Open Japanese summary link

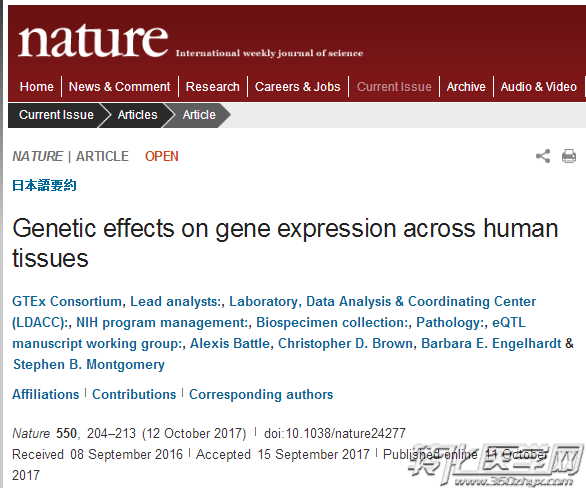pos(44,185)
